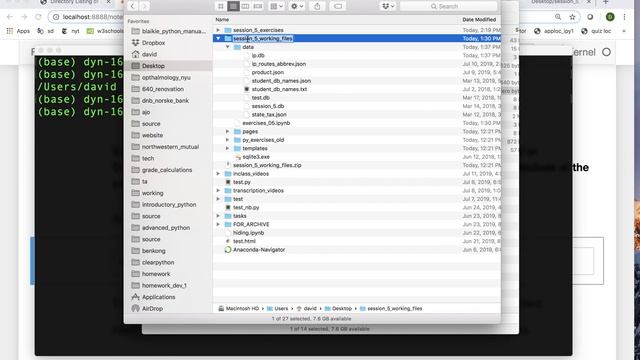The image size is (640, 360).
Task: Open the Finder Share button
Action: coord(317,6)
